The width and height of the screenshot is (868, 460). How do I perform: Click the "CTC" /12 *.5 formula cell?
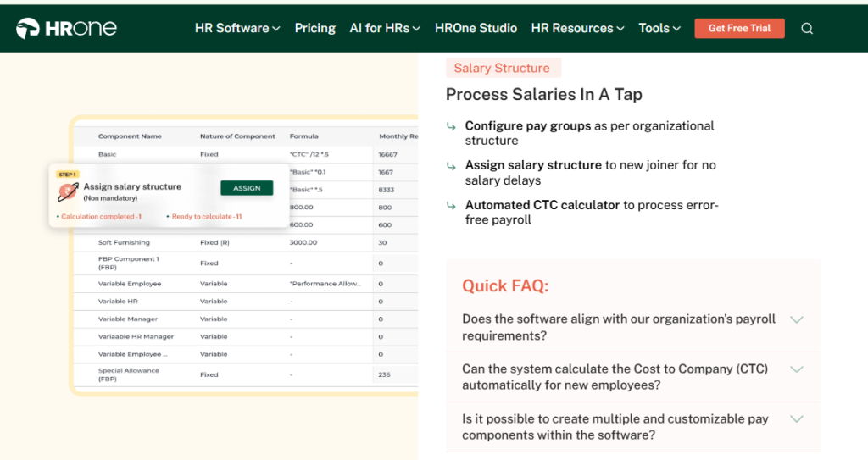(x=309, y=154)
